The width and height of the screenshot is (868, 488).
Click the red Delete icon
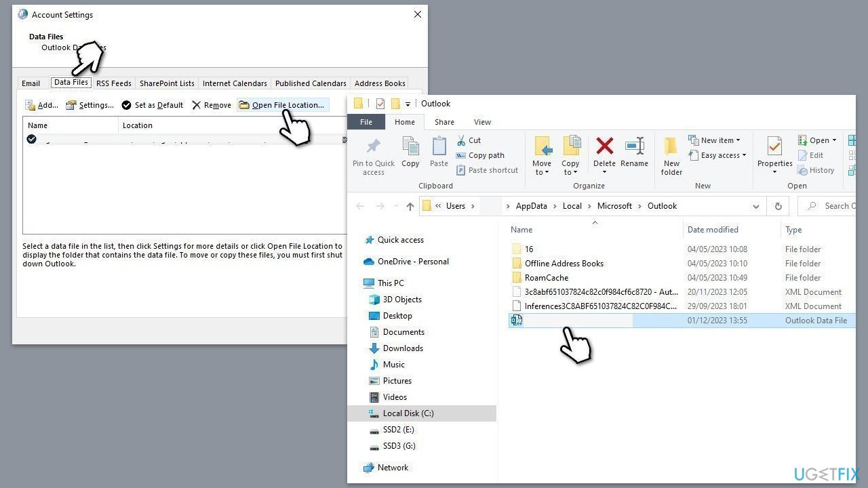coord(604,146)
